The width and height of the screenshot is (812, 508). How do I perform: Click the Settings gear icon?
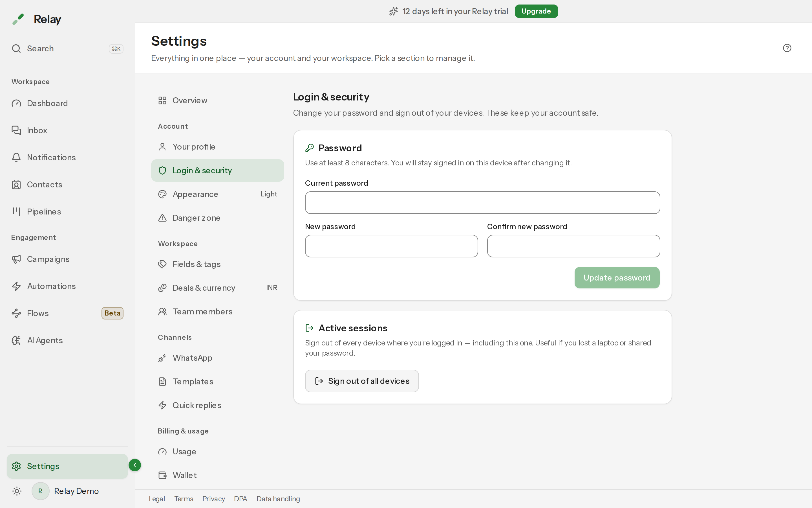[x=16, y=466]
